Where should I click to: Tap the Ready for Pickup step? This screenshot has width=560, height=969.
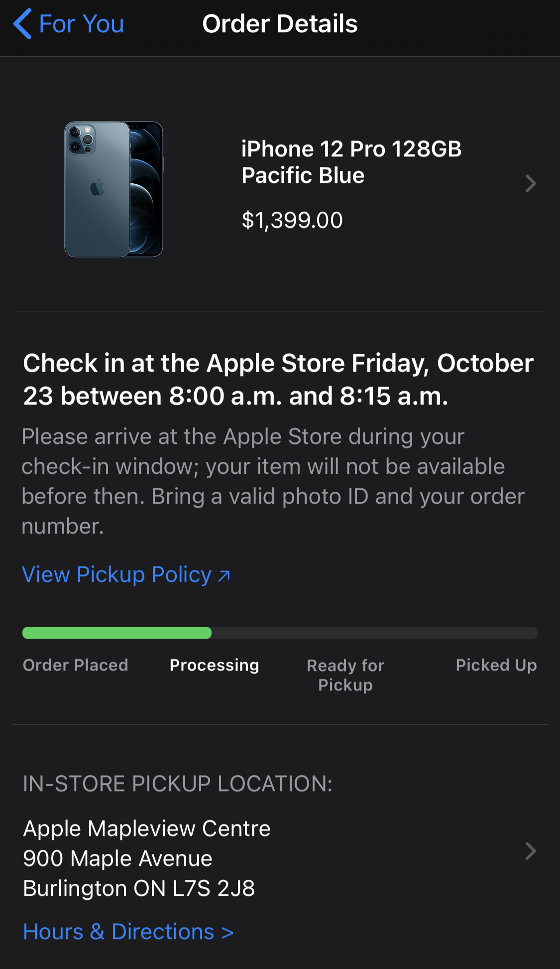(345, 675)
